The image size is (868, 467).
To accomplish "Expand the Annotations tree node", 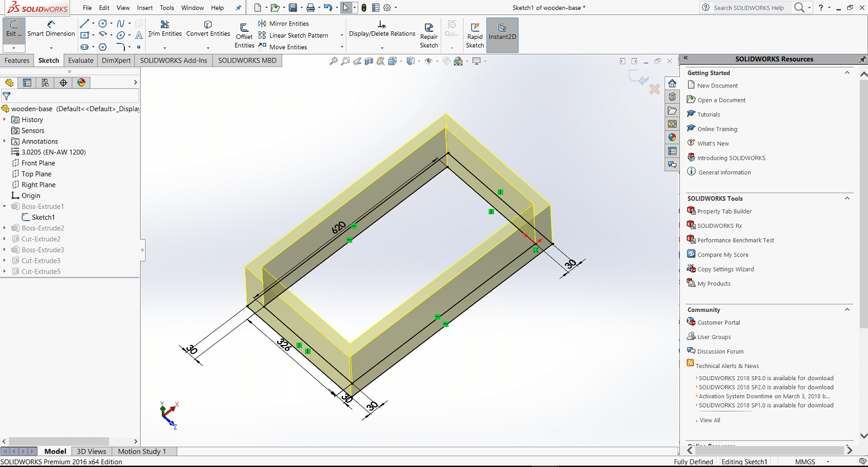I will coord(5,141).
